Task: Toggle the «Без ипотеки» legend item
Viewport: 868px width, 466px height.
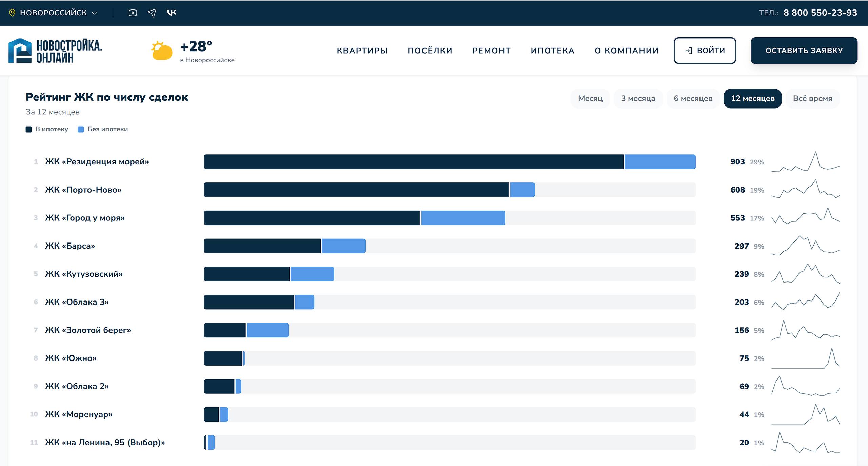Action: [103, 129]
